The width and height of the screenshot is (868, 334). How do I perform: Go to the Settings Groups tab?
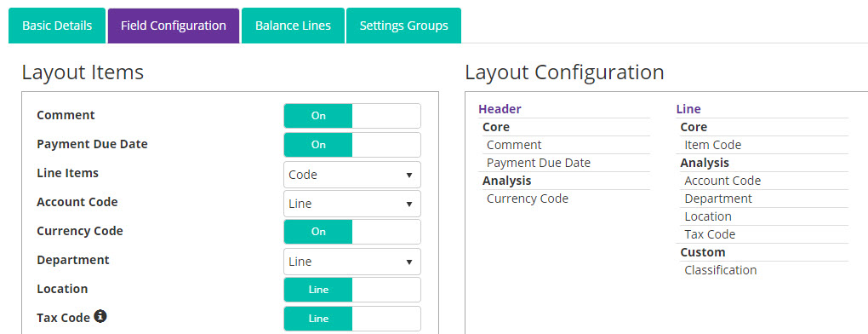(403, 26)
